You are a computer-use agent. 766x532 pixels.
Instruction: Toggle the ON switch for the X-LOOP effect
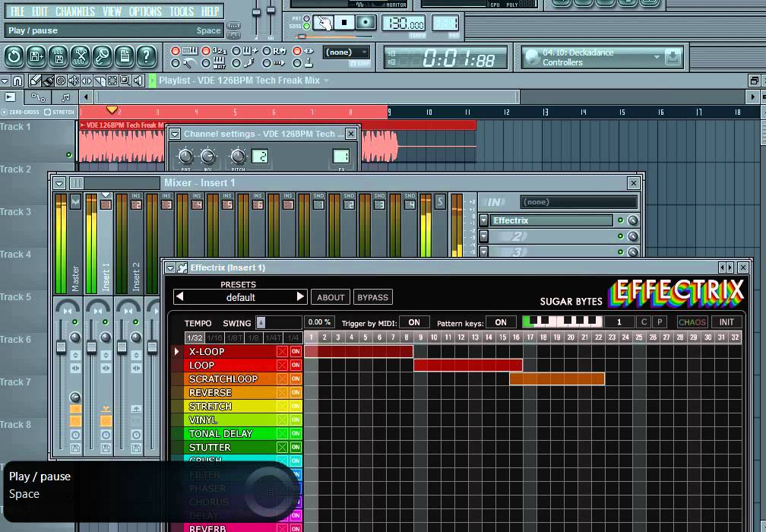pyautogui.click(x=296, y=352)
